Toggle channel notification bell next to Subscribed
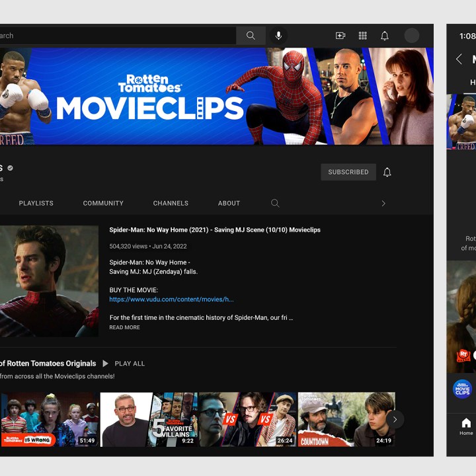476x476 pixels. (387, 172)
